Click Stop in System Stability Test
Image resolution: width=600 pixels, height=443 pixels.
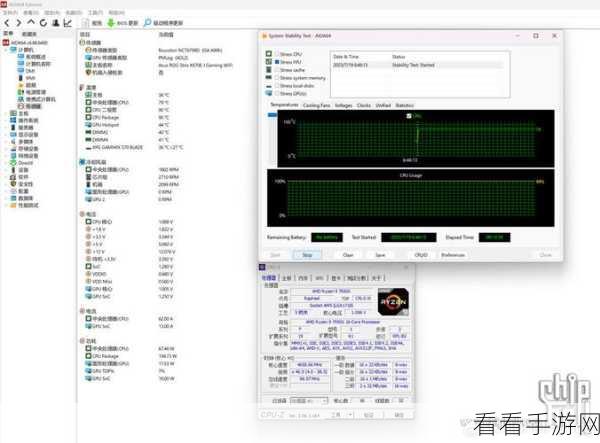point(307,255)
